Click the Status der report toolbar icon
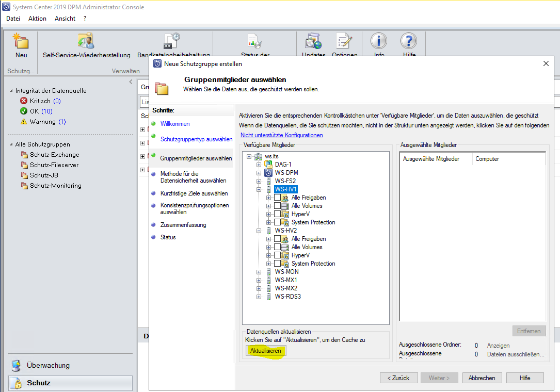 point(255,41)
